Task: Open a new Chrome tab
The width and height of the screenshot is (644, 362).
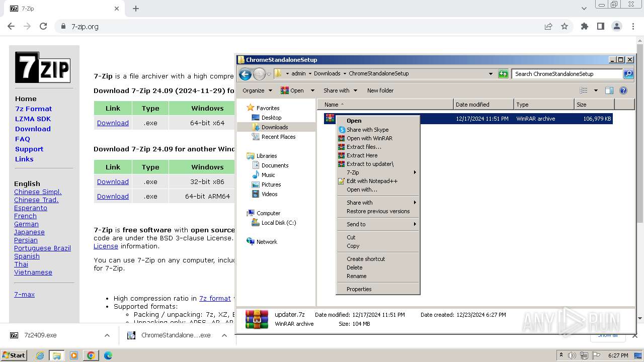Action: pos(136,9)
